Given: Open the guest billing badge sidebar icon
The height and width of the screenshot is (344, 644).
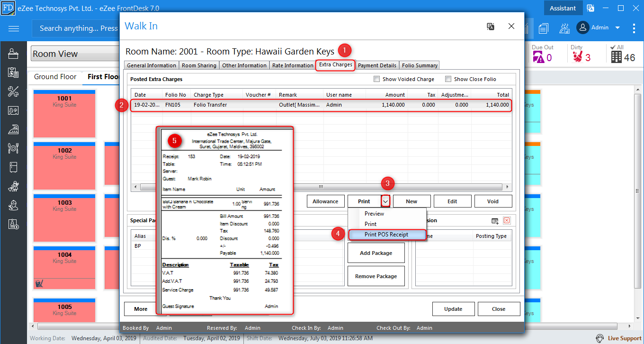Looking at the screenshot, I should (13, 224).
